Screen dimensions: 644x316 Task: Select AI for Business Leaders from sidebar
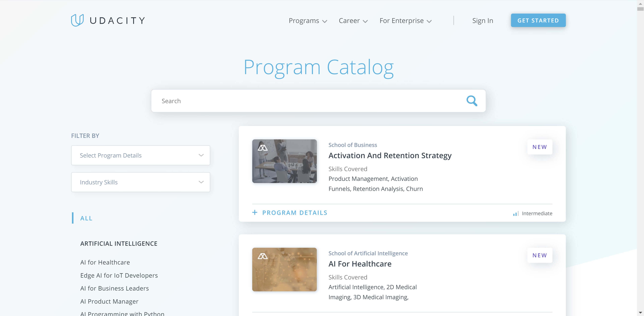coord(115,288)
